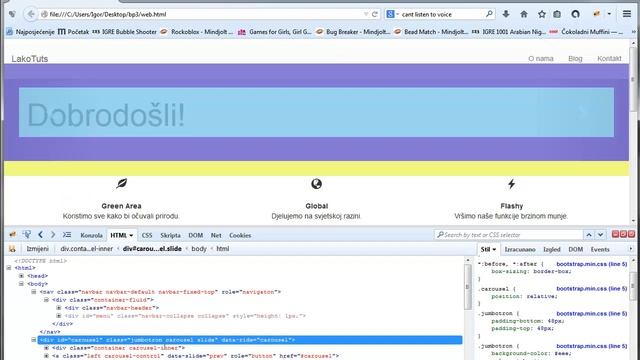640x360 pixels.
Task: Switch to the Izracunano side tab
Action: tap(520, 249)
